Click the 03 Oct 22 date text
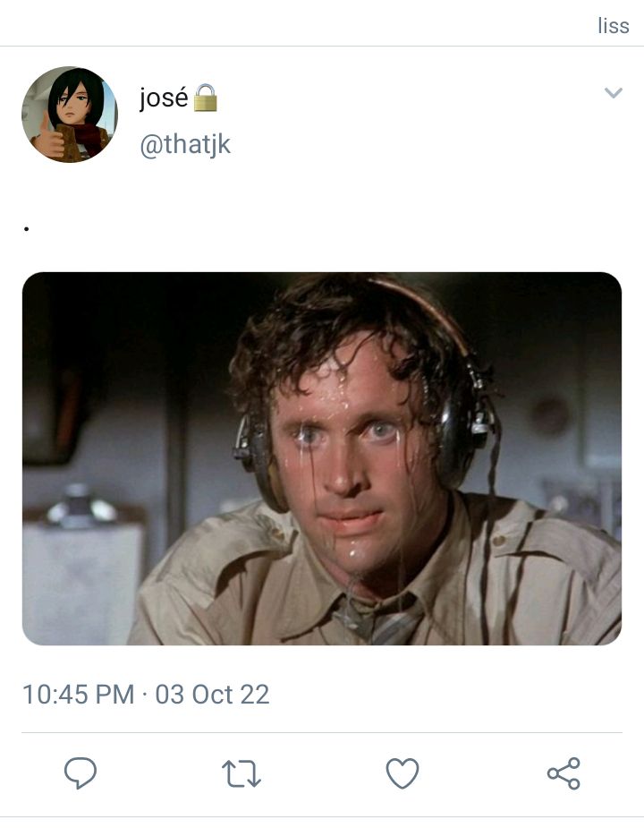The height and width of the screenshot is (828, 644). pyautogui.click(x=212, y=695)
